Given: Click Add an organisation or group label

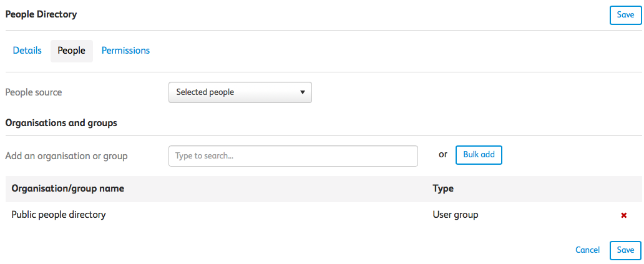Looking at the screenshot, I should pyautogui.click(x=66, y=156).
